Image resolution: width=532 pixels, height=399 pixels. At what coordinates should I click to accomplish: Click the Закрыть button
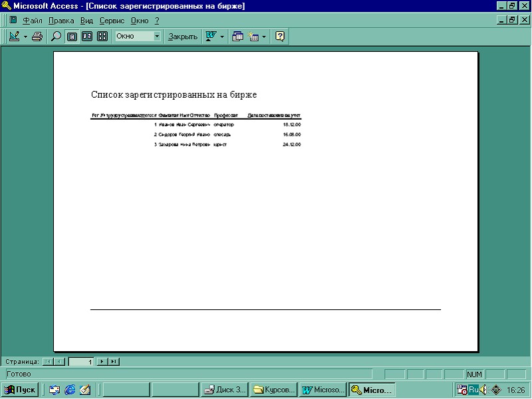(183, 37)
